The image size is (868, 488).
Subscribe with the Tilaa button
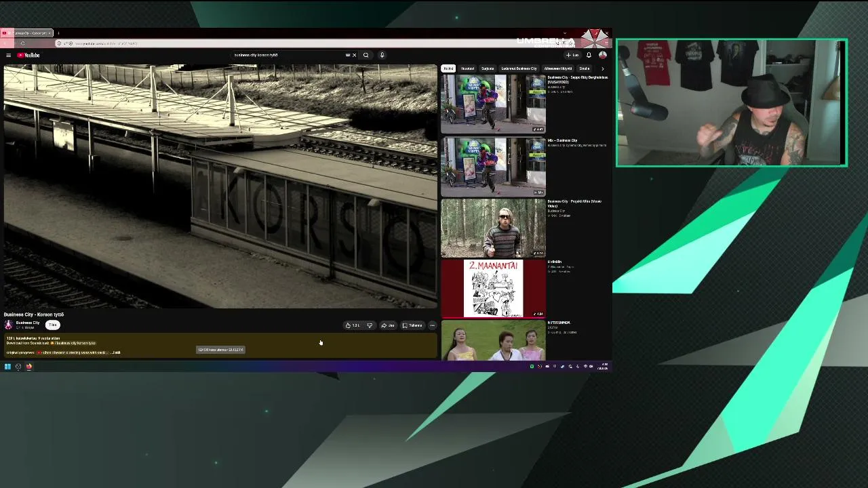point(52,325)
